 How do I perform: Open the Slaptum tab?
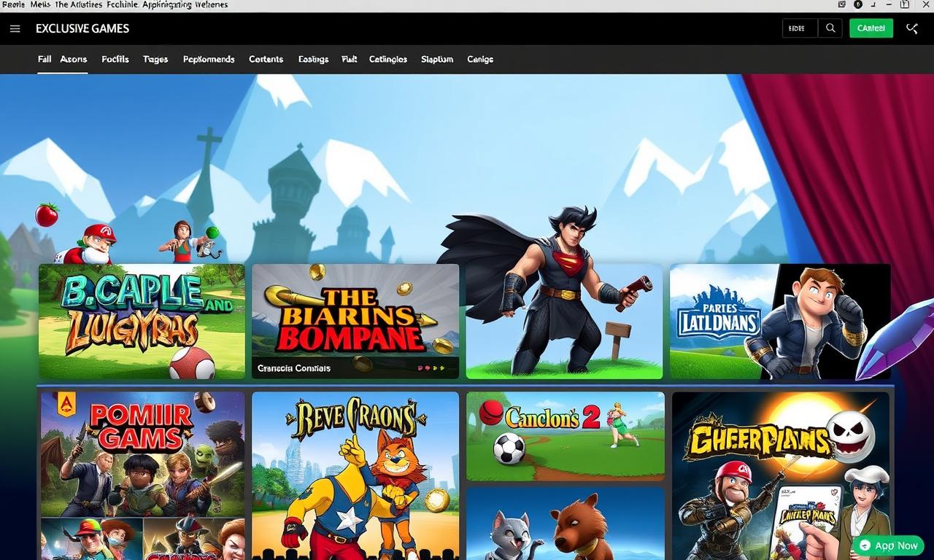pyautogui.click(x=437, y=59)
